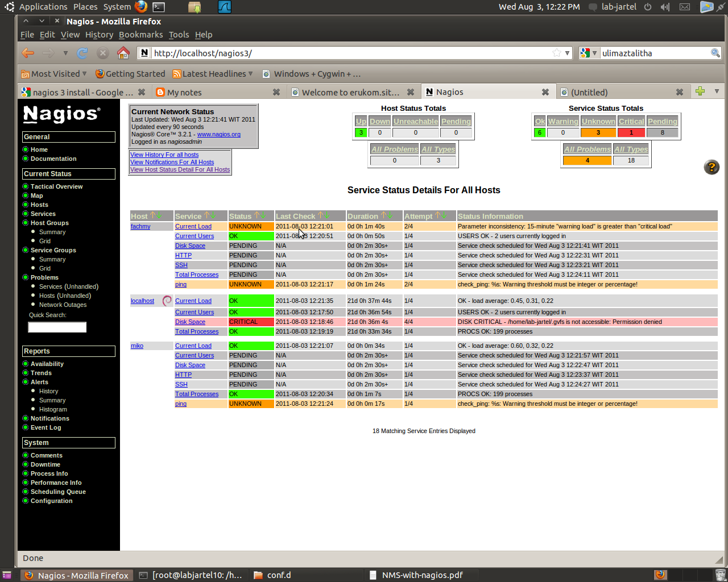728x582 pixels.
Task: Open the Tactical Overview sidebar link
Action: tap(56, 186)
